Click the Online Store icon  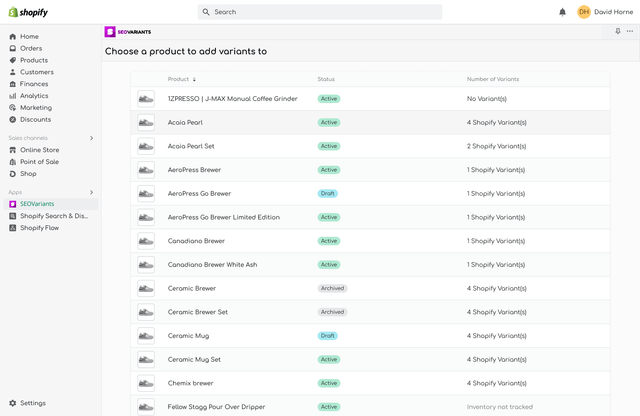pos(13,150)
